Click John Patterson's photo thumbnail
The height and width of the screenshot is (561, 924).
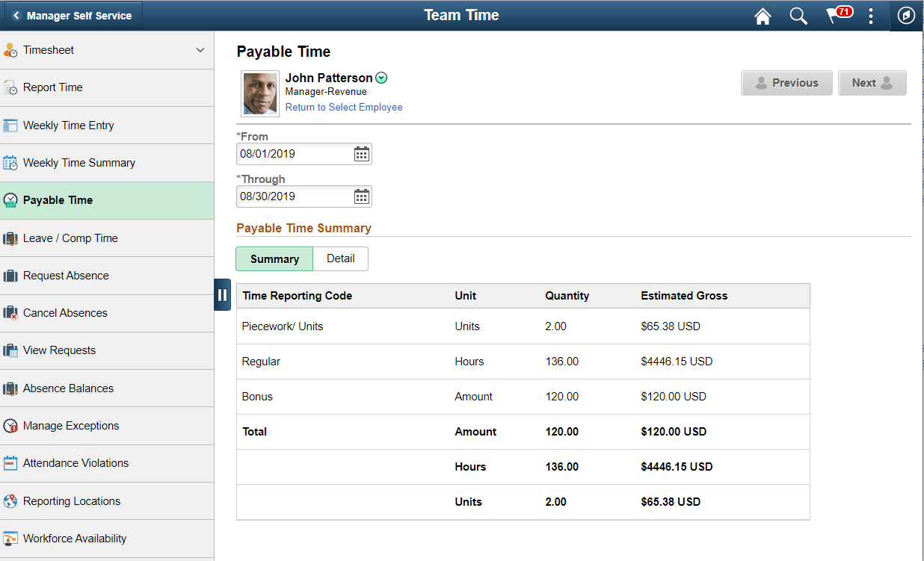coord(260,93)
